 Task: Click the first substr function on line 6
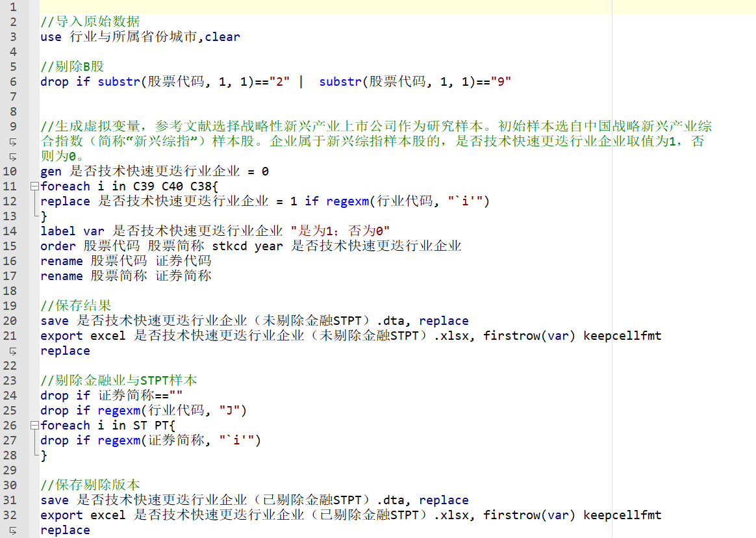120,82
